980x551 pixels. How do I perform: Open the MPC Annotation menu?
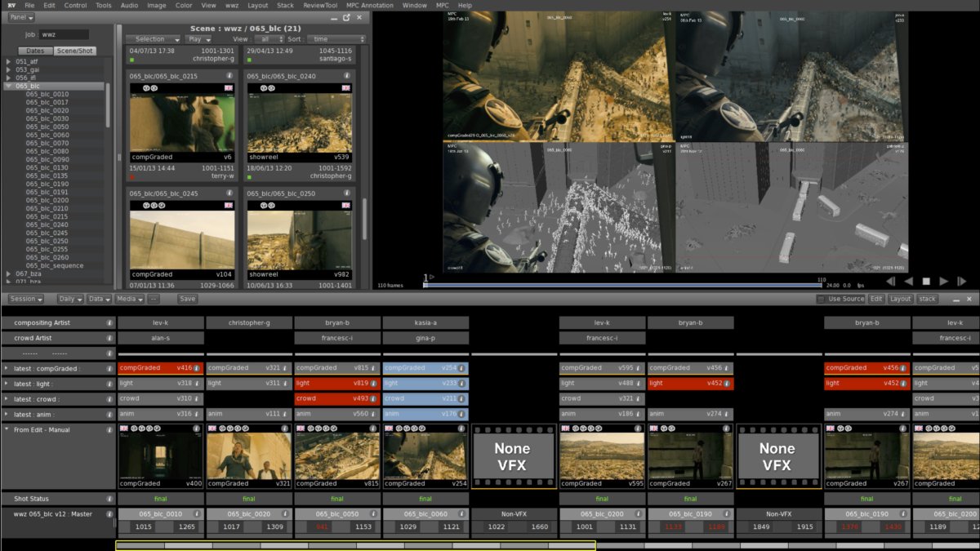(369, 5)
